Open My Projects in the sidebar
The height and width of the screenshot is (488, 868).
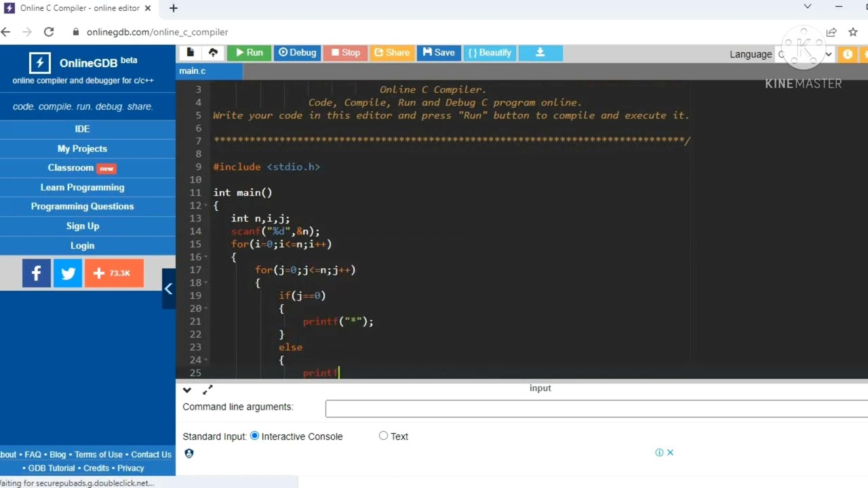83,148
